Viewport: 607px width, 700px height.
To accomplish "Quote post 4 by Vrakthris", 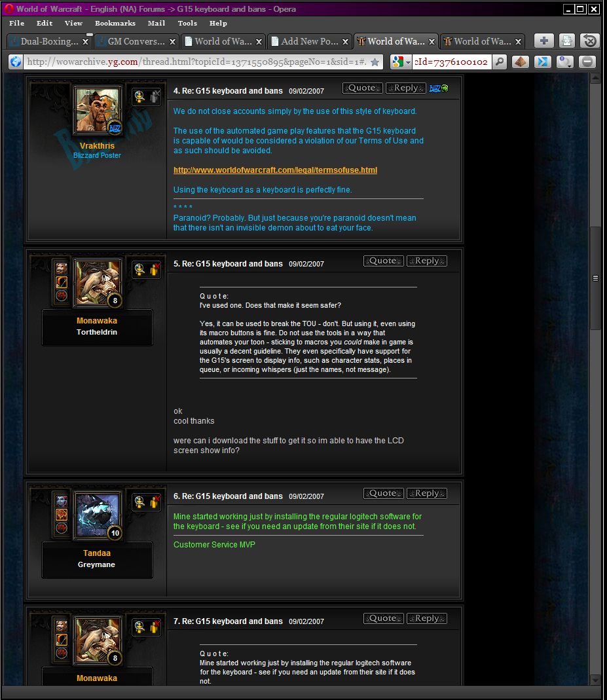I will 362,88.
